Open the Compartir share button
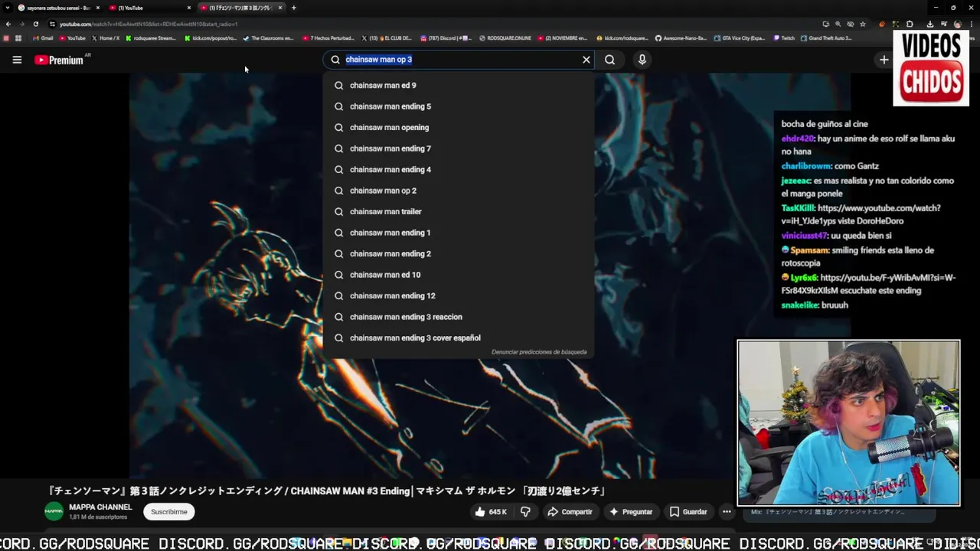The image size is (980, 551). [570, 512]
